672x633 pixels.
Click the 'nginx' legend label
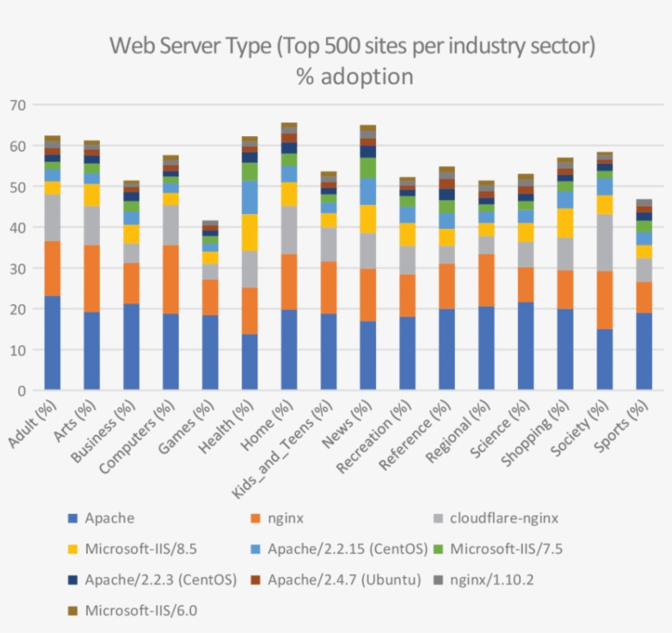coord(285,518)
